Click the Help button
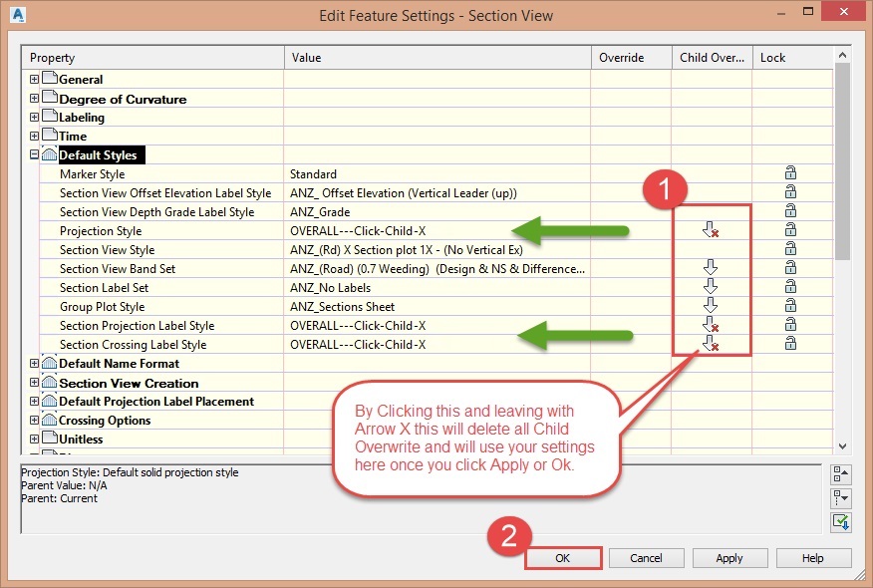The image size is (873, 588). click(813, 558)
